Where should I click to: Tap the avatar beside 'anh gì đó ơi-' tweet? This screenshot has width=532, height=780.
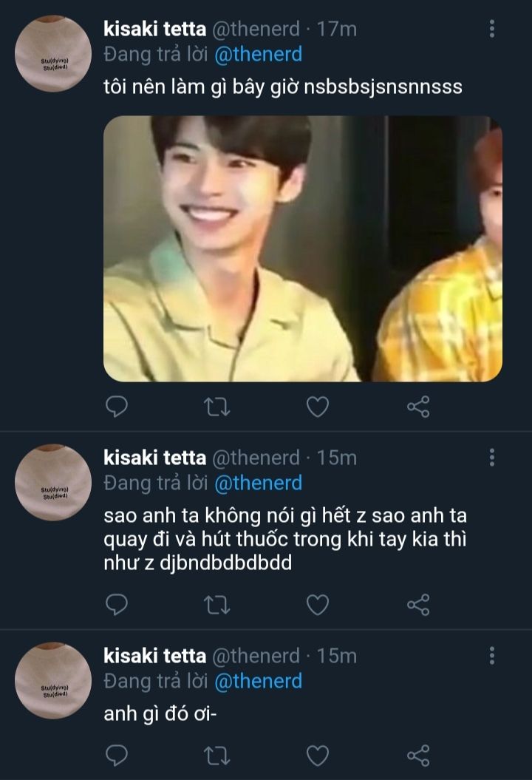pos(53,680)
